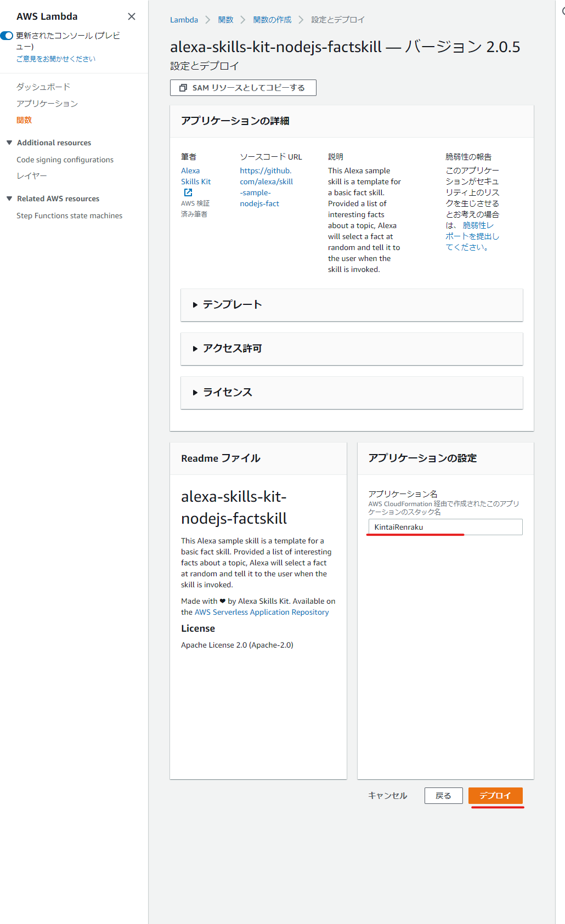Viewport: 565px width, 924px height.
Task: Click the Apache License 2.0 text
Action: (x=237, y=645)
